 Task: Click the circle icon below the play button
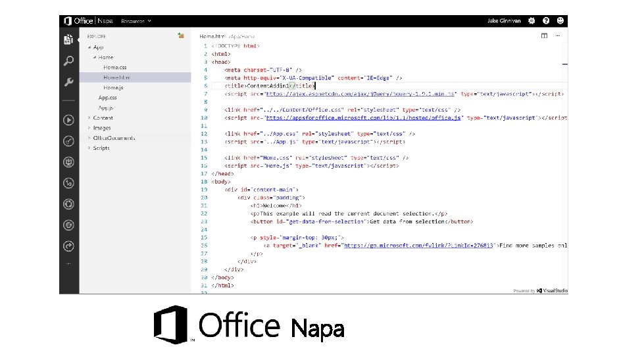[x=68, y=141]
